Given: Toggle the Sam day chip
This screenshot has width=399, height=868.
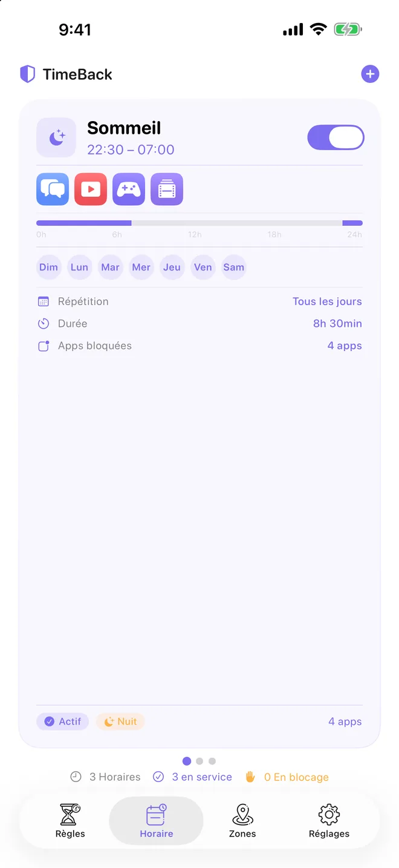Looking at the screenshot, I should point(234,267).
